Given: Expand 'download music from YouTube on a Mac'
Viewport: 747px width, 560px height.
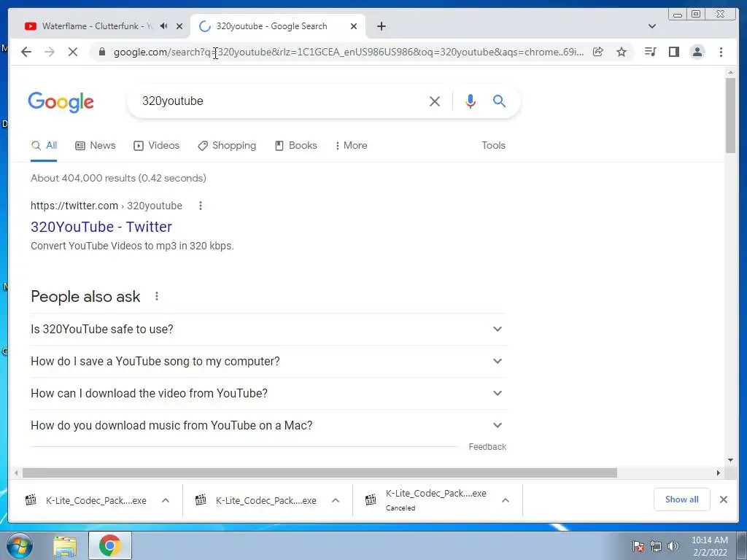Looking at the screenshot, I should 268,425.
